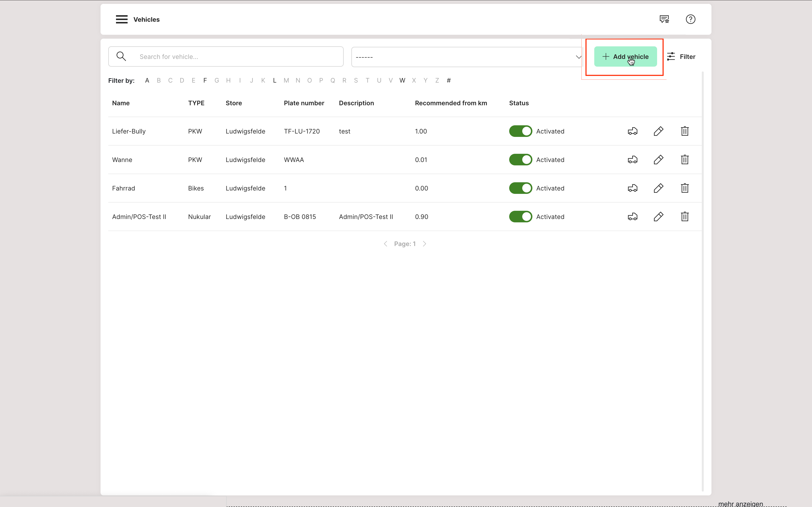The width and height of the screenshot is (812, 507).
Task: Open the hamburger navigation menu
Action: tap(122, 20)
